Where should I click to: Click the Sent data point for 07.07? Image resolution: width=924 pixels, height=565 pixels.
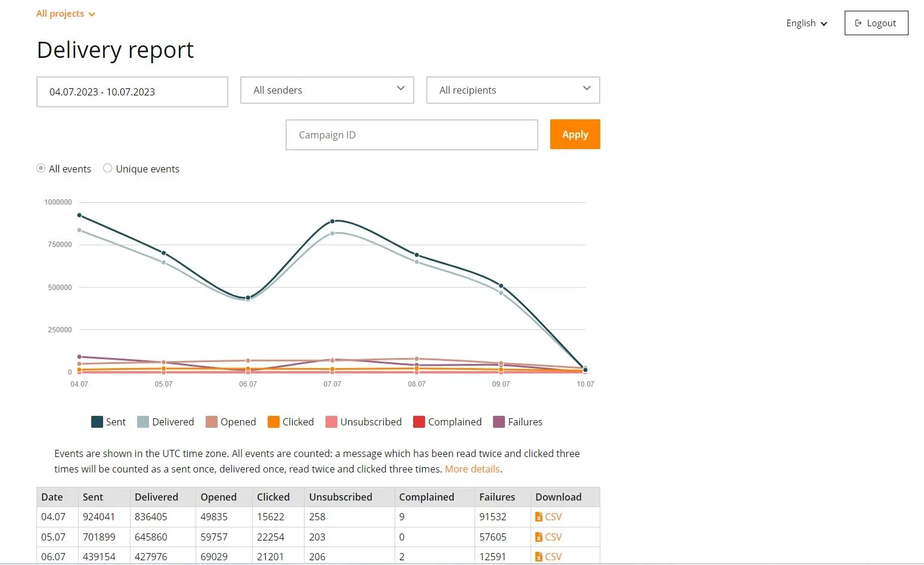coord(332,221)
